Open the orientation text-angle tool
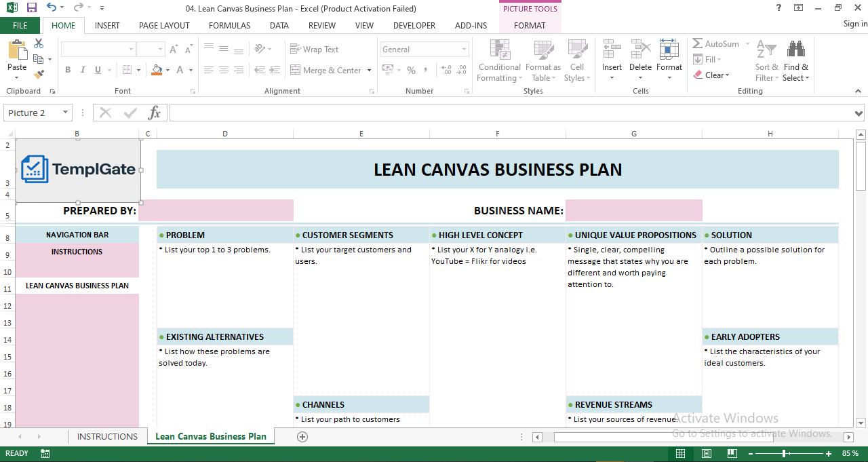The image size is (868, 462). click(260, 49)
